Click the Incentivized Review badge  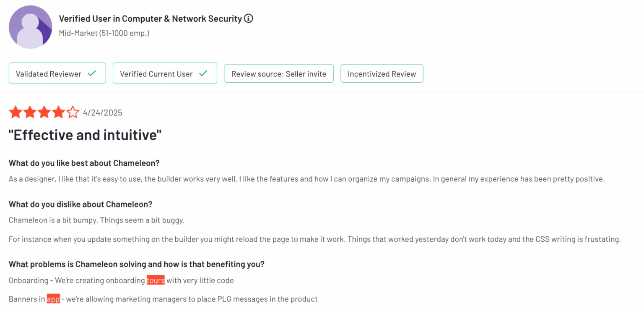(x=382, y=74)
